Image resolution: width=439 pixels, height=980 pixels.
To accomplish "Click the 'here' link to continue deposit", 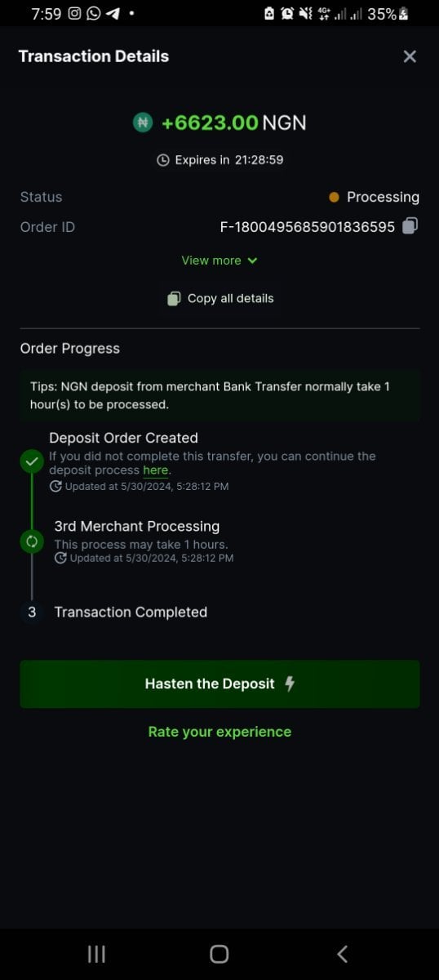I will coord(155,470).
